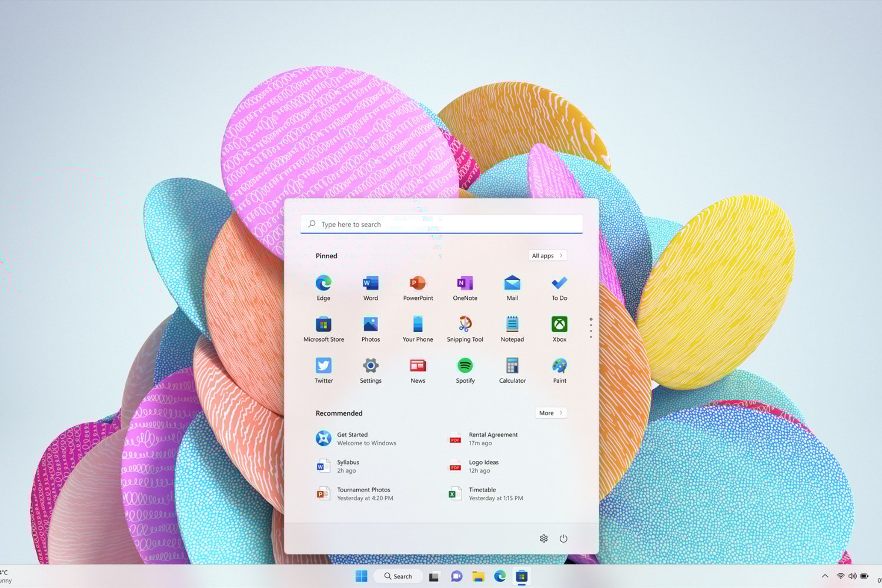Click the power button in Start menu
This screenshot has height=588, width=882.
[563, 539]
